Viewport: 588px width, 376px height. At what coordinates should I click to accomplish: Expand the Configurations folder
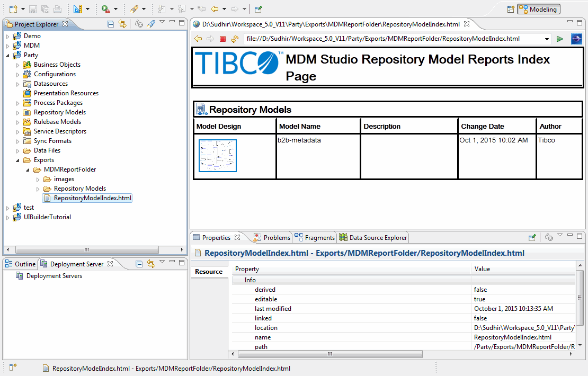[x=17, y=75]
